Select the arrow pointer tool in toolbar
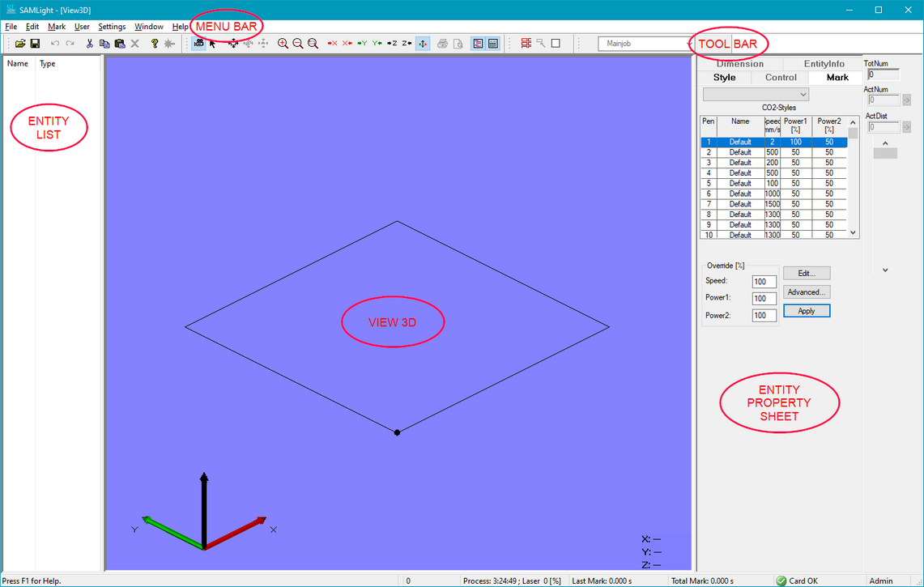Screen dimensions: 924x587 coord(213,44)
